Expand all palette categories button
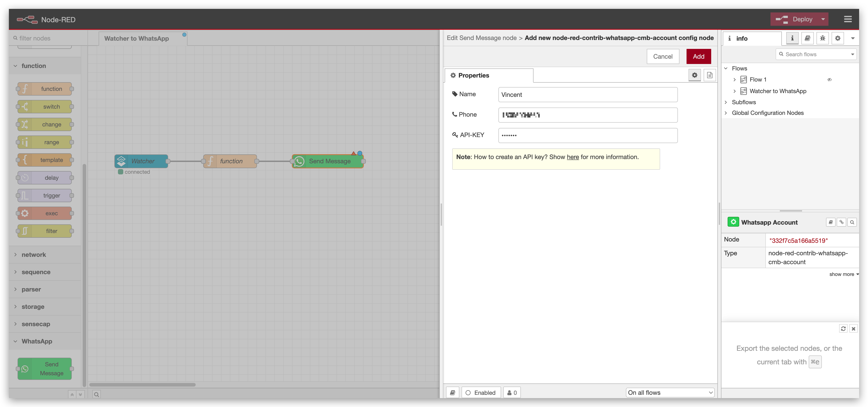This screenshot has width=868, height=407. click(x=81, y=395)
